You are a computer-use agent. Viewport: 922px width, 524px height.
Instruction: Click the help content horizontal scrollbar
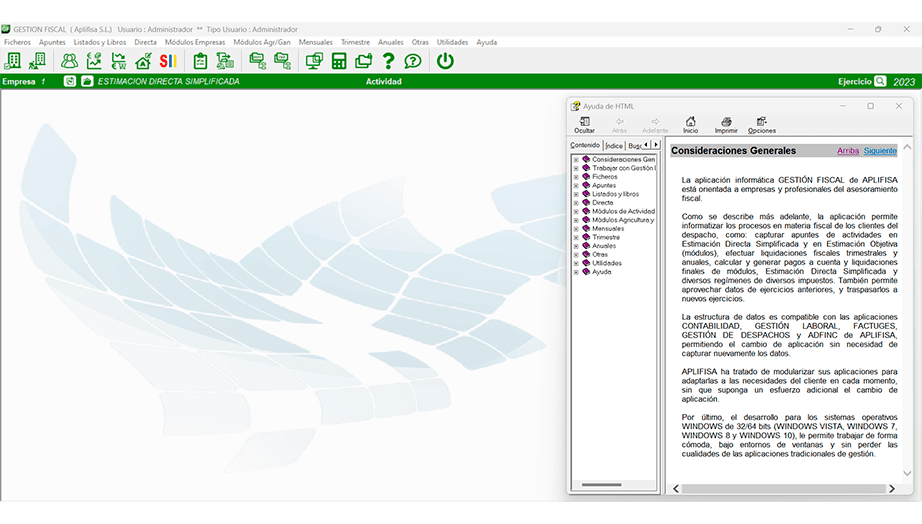[x=783, y=489]
